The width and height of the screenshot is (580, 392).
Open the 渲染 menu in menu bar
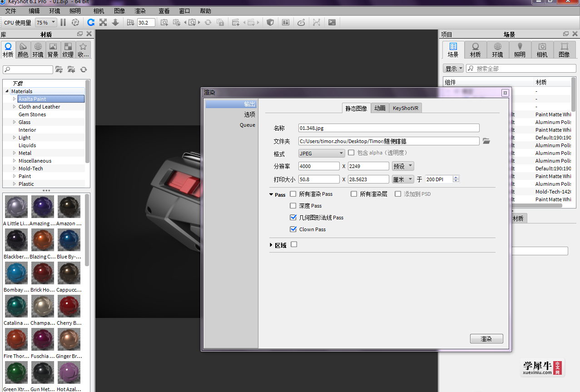[x=140, y=11]
